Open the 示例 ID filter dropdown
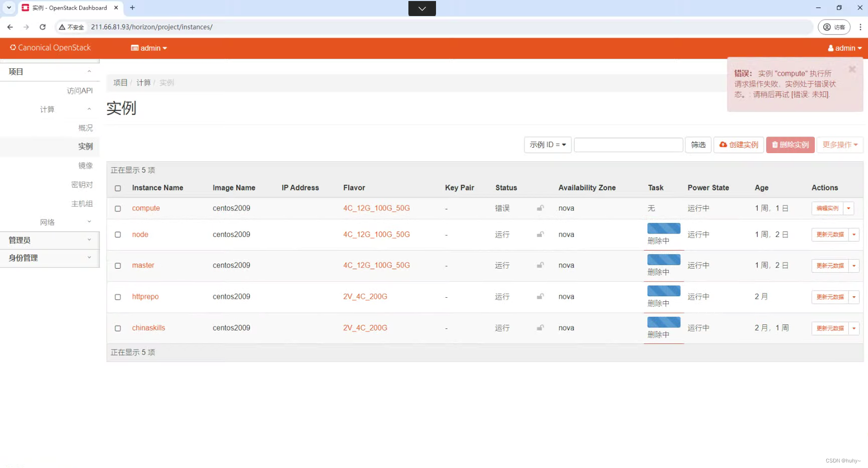868x468 pixels. tap(548, 145)
